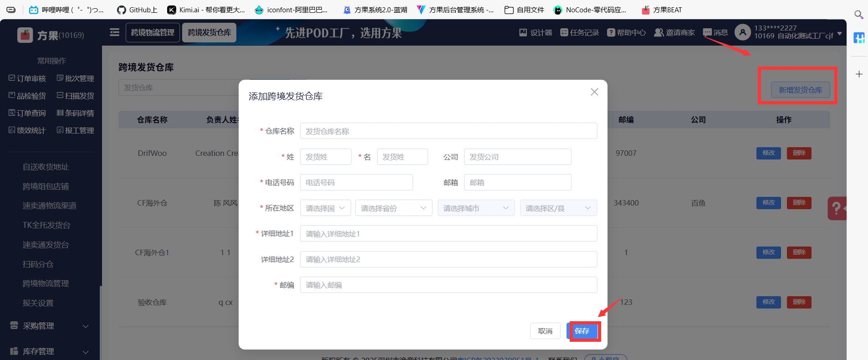This screenshot has width=868, height=360.
Task: Open 任务记录 in the header
Action: click(x=579, y=32)
